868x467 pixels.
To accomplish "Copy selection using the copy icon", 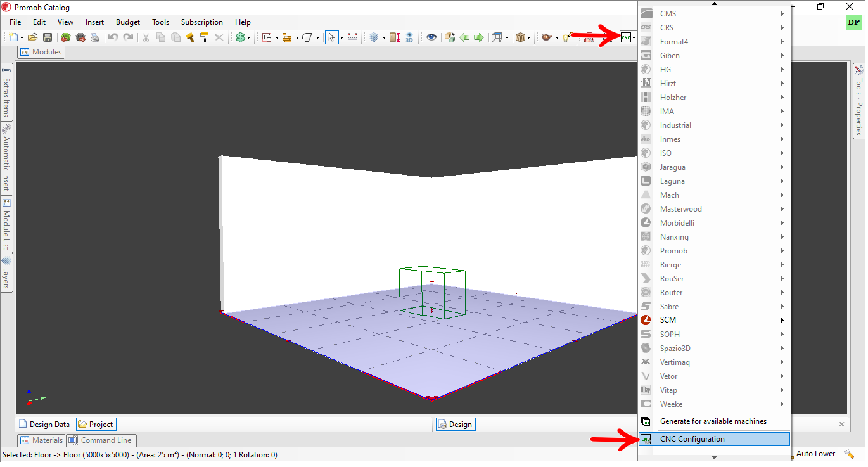I will [161, 37].
